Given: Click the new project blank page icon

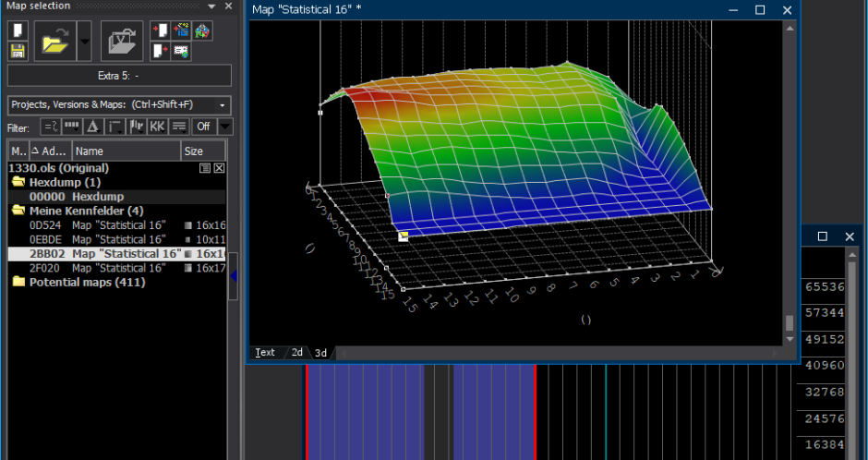Looking at the screenshot, I should pyautogui.click(x=18, y=30).
